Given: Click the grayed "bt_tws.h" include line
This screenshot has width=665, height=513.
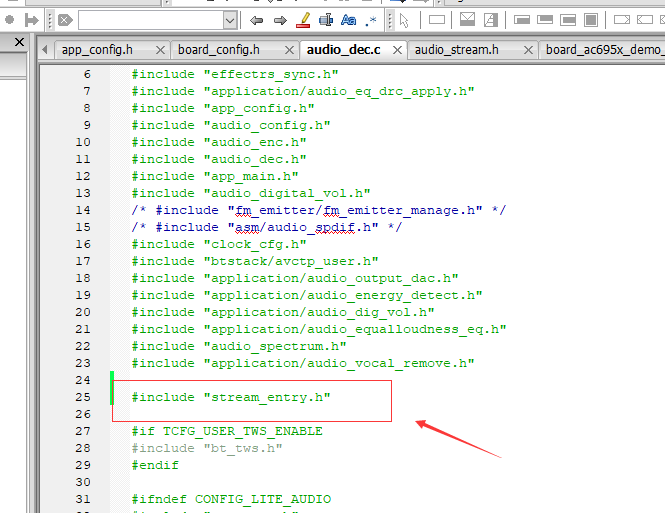Looking at the screenshot, I should coord(207,448).
